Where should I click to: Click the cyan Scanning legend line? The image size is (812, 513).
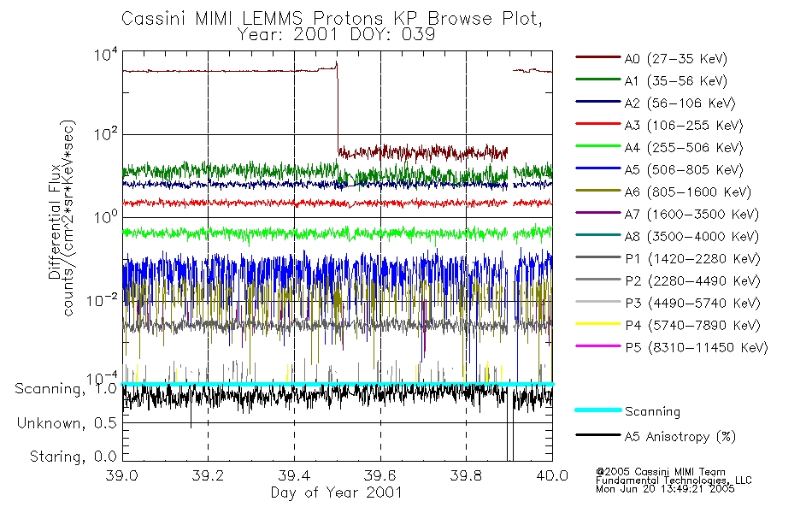tap(598, 410)
